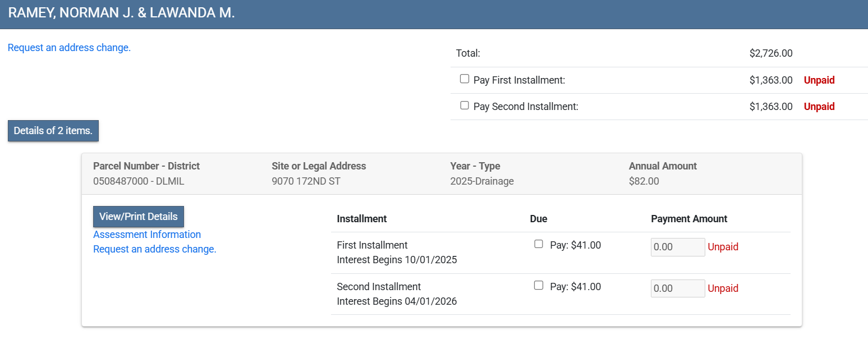The height and width of the screenshot is (353, 868).
Task: Expand the Details of 2 items button
Action: tap(53, 131)
